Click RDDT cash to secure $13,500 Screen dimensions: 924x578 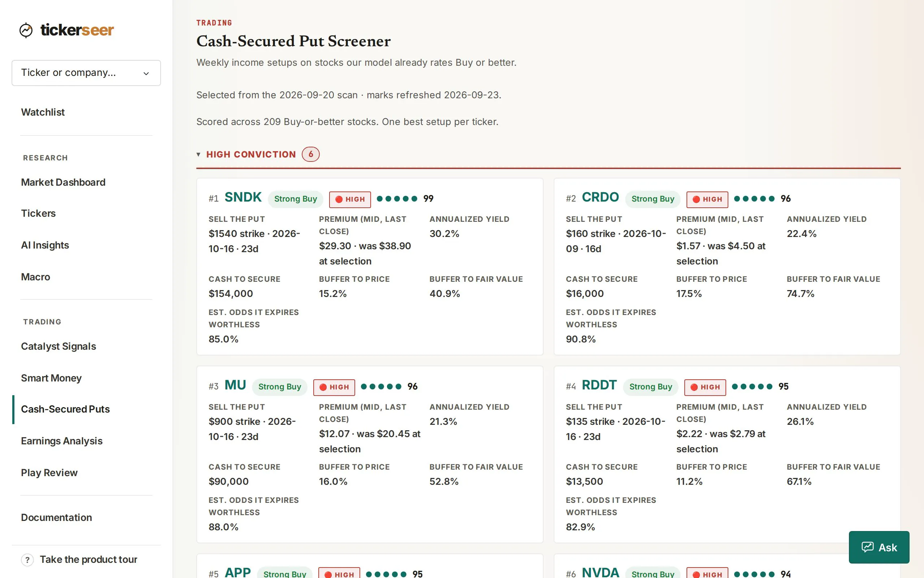tap(585, 481)
